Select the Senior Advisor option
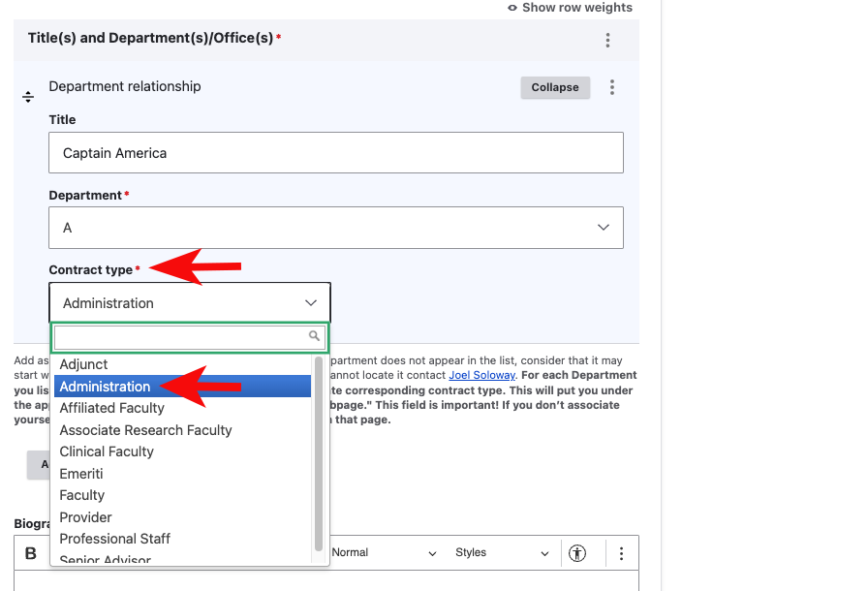Viewport: 868px width, 591px height. tap(182, 559)
